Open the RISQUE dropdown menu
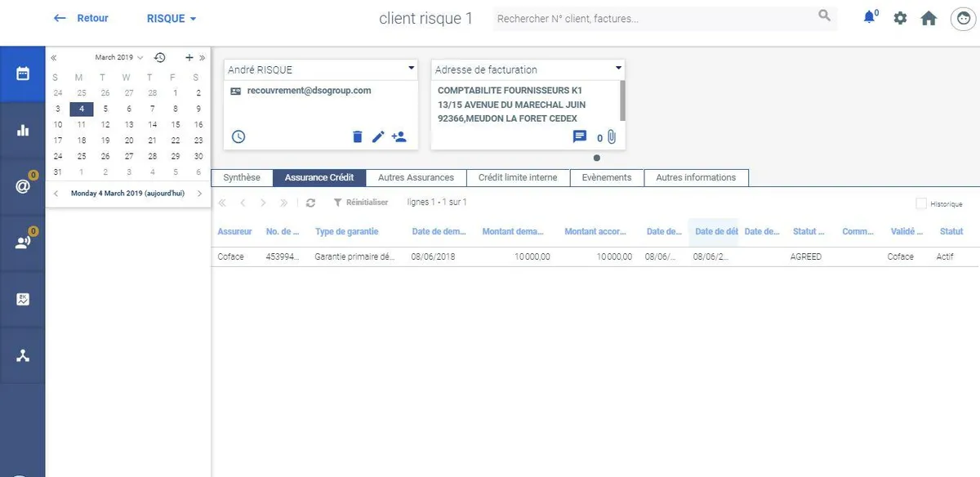The image size is (980, 477). click(x=171, y=18)
